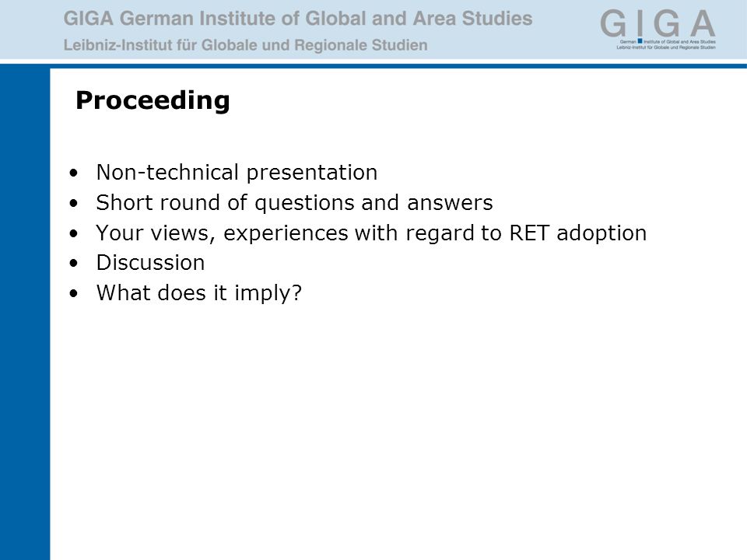
Task: Click the Discussion bullet item
Action: pos(150,263)
